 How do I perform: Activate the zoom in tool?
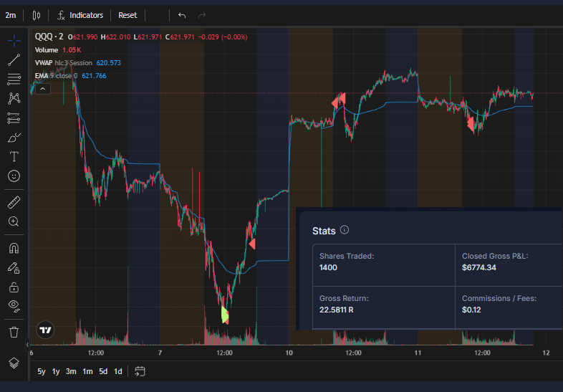point(14,221)
